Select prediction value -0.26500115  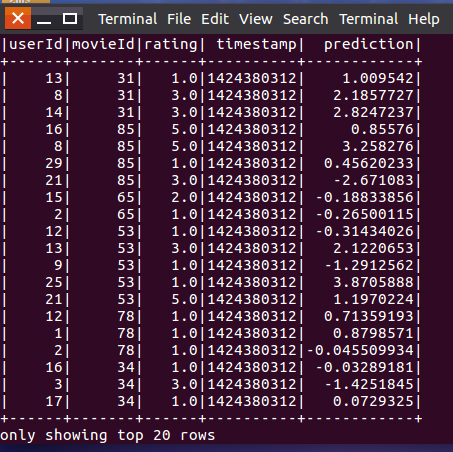click(x=364, y=215)
